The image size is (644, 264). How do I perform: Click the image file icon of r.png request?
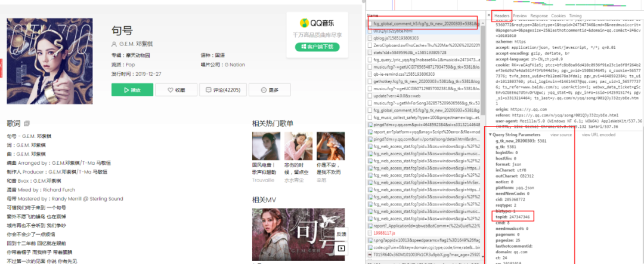click(x=370, y=241)
